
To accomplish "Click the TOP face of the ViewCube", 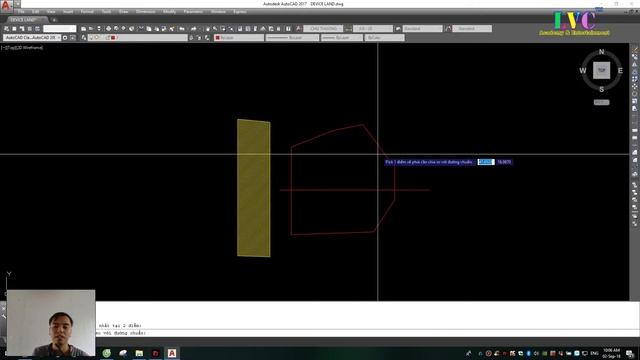I will pyautogui.click(x=602, y=70).
